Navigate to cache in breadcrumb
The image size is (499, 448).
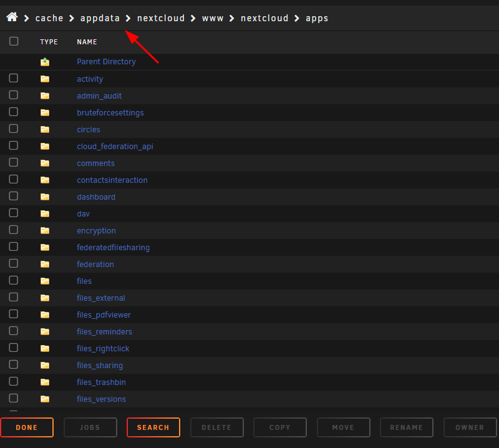click(49, 18)
